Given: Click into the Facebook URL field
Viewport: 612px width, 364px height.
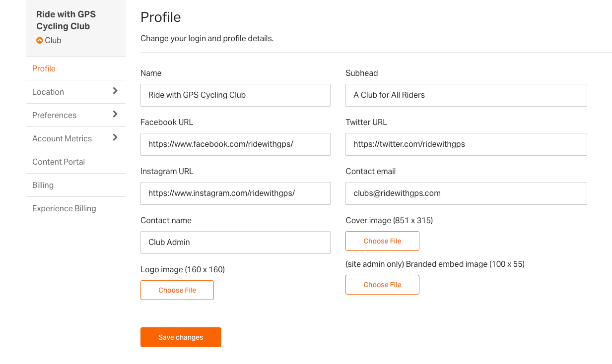Looking at the screenshot, I should [235, 144].
